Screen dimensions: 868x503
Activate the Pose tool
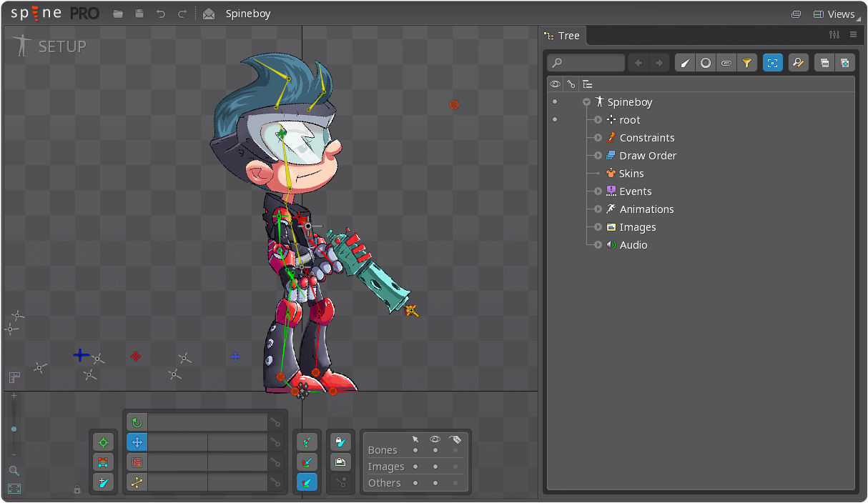point(103,443)
